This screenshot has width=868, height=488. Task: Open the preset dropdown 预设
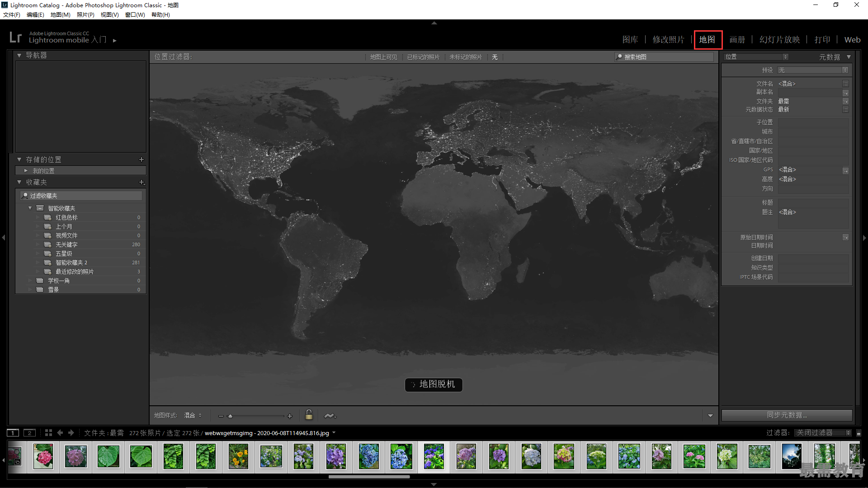813,70
